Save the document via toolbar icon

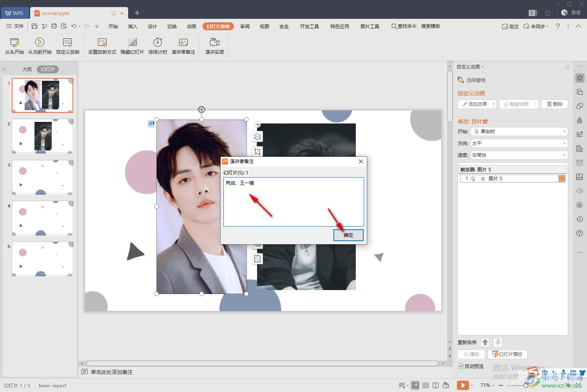point(34,26)
